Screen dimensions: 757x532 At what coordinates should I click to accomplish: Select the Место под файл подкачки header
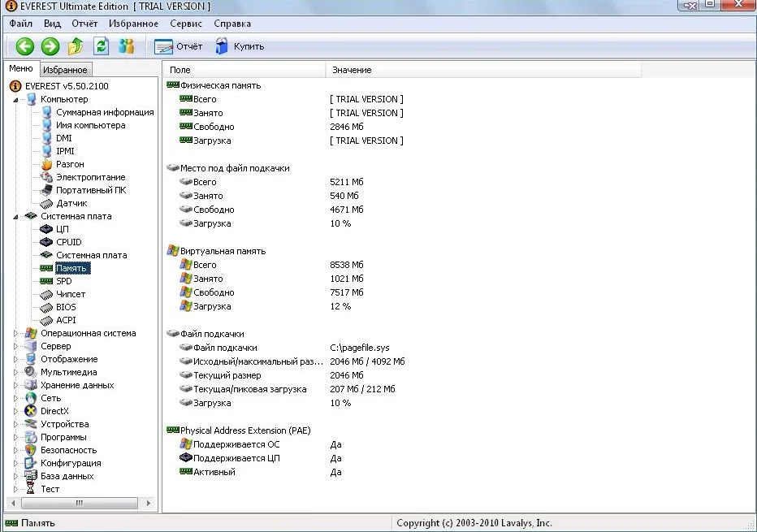click(x=235, y=168)
